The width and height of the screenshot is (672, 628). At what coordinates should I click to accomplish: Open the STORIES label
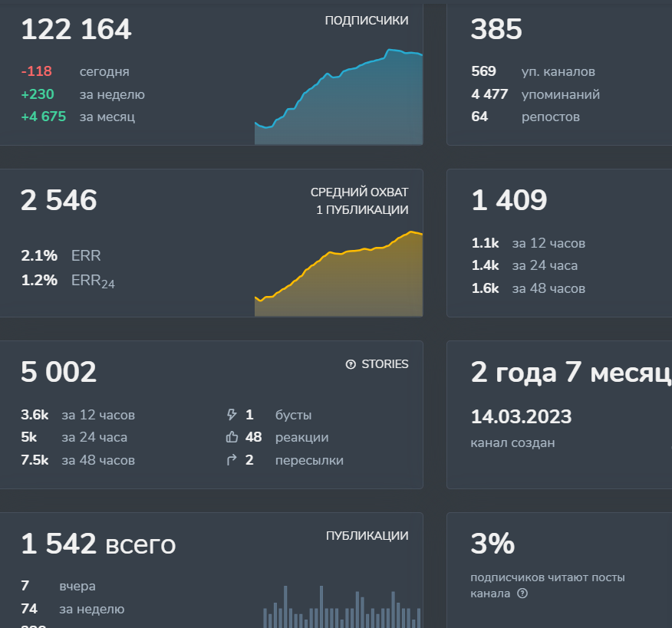click(x=385, y=364)
